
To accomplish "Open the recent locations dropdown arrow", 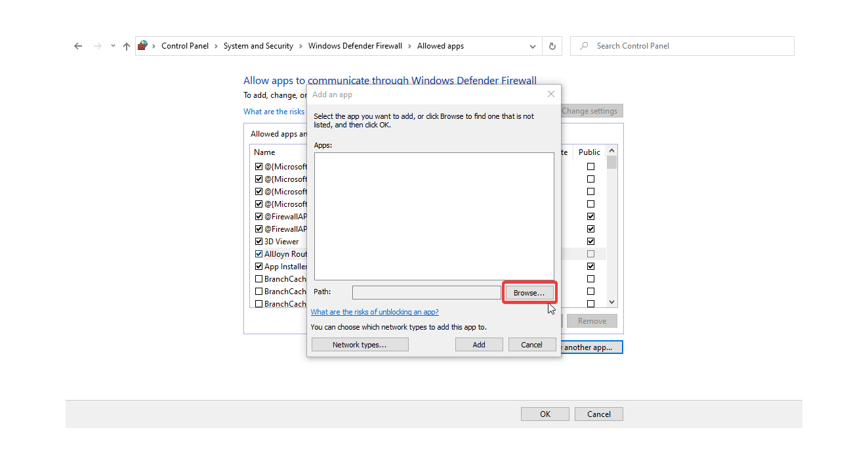I will 113,46.
